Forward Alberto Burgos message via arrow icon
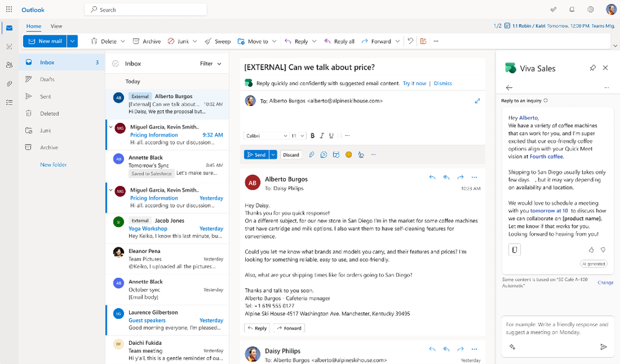Screen dimensions: 620x364 461,177
